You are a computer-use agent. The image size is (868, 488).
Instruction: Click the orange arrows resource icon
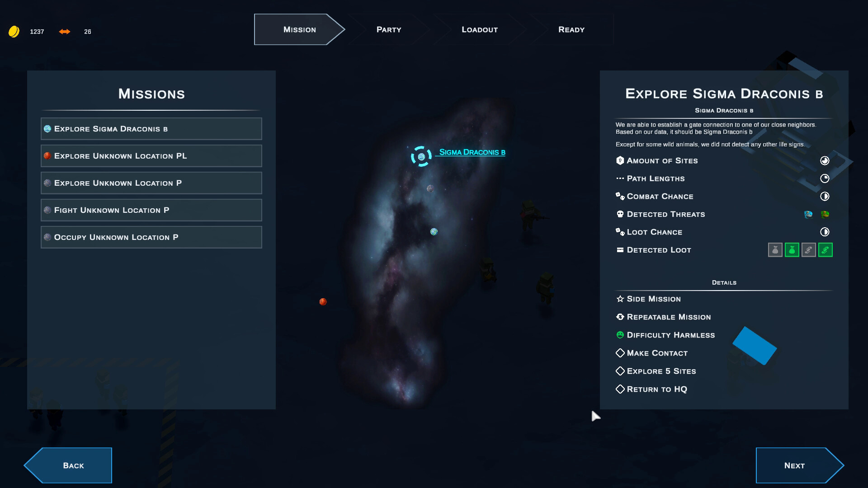point(65,32)
